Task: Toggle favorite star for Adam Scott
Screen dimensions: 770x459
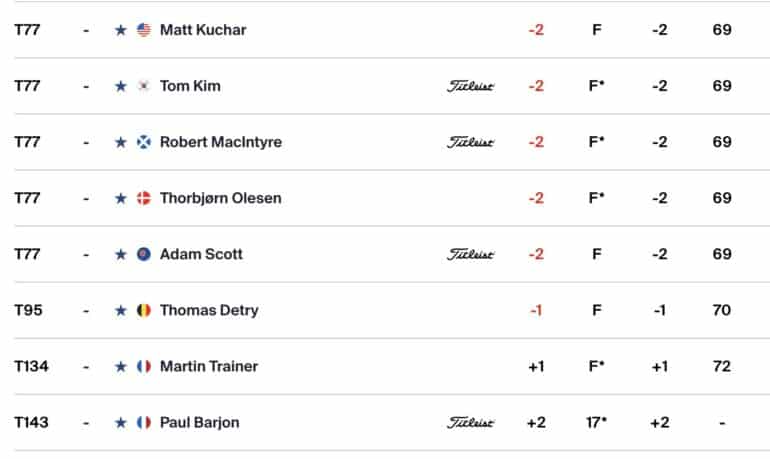Action: click(x=120, y=254)
